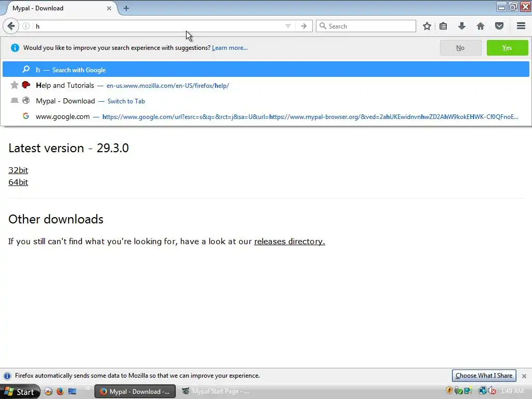Bookmark this page with the star icon
This screenshot has width=532, height=399.
pyautogui.click(x=427, y=26)
